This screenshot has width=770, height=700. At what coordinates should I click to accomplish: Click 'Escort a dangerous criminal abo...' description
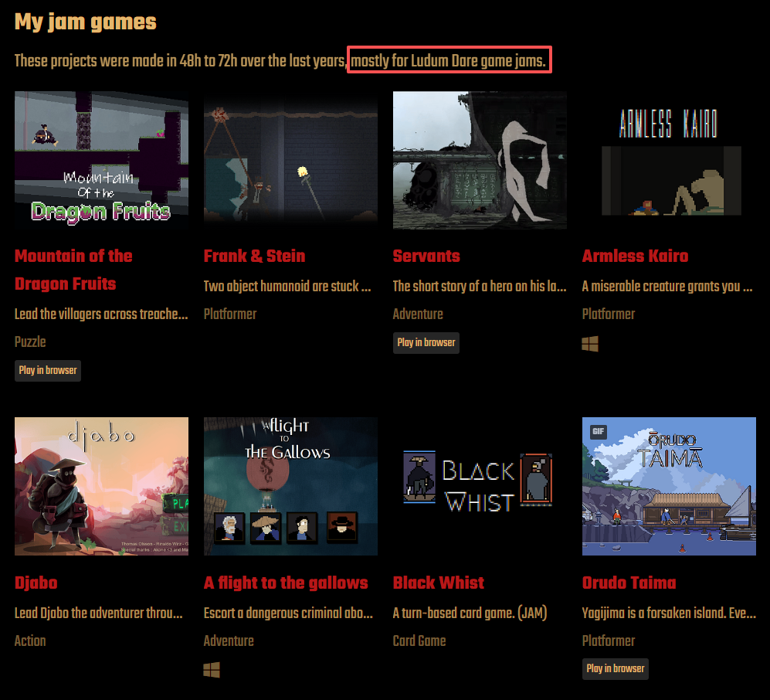(x=288, y=613)
